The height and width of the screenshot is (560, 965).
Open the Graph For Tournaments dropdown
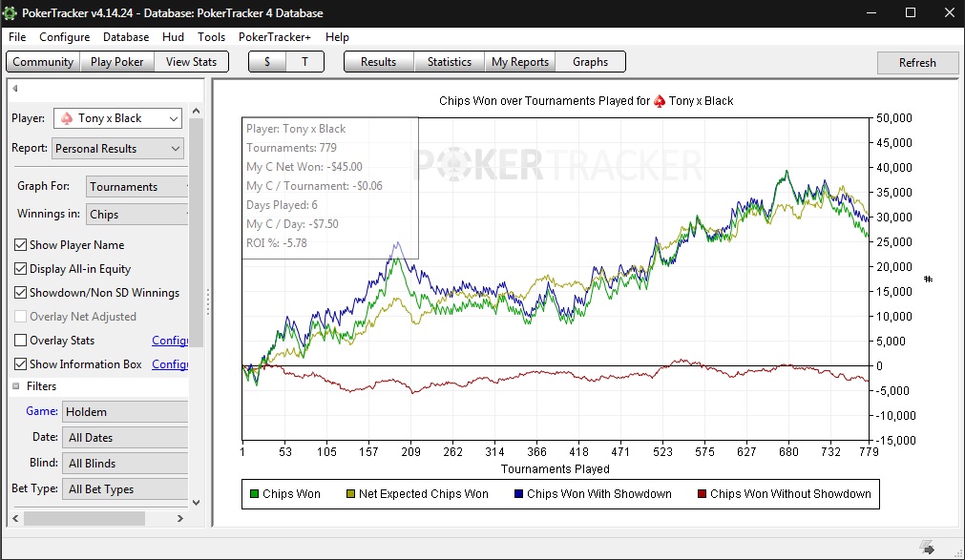pyautogui.click(x=136, y=186)
